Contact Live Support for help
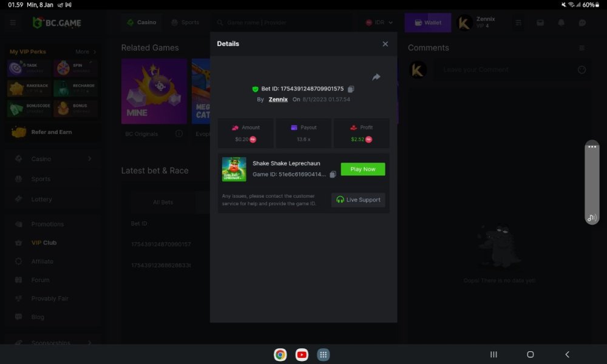 tap(358, 200)
